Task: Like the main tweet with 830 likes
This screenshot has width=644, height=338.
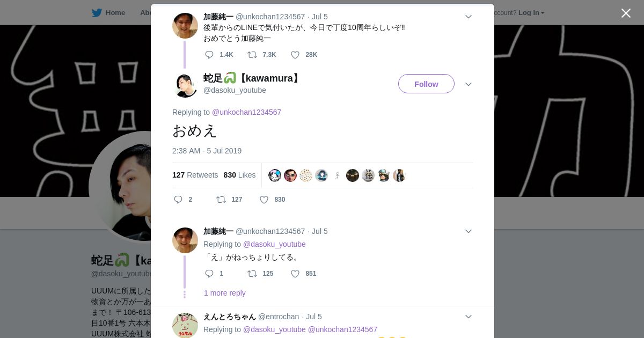Action: tap(264, 200)
